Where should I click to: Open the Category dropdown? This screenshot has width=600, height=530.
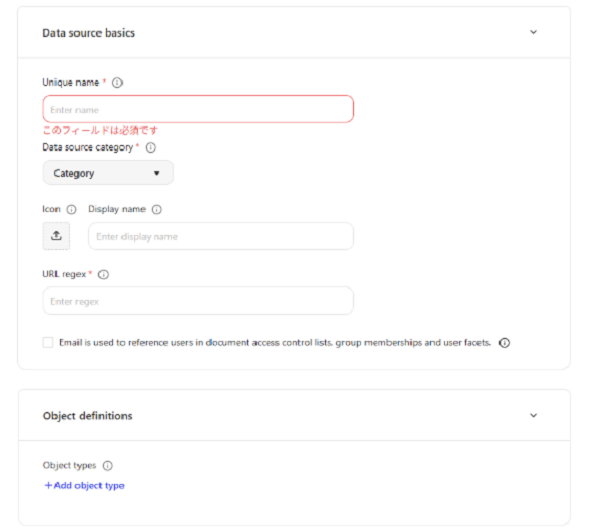coord(108,173)
